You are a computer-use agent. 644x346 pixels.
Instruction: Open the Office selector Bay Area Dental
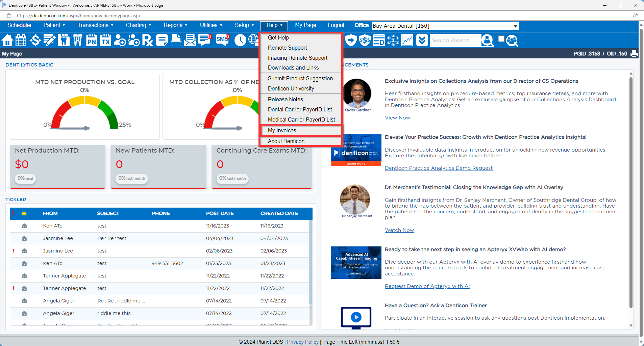coord(445,26)
